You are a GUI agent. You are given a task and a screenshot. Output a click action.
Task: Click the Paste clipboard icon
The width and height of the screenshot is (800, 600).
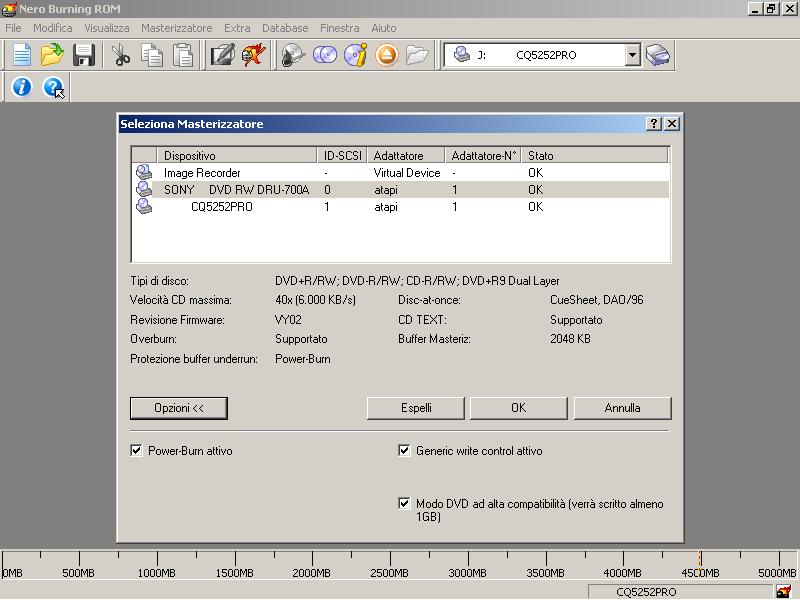click(x=183, y=55)
